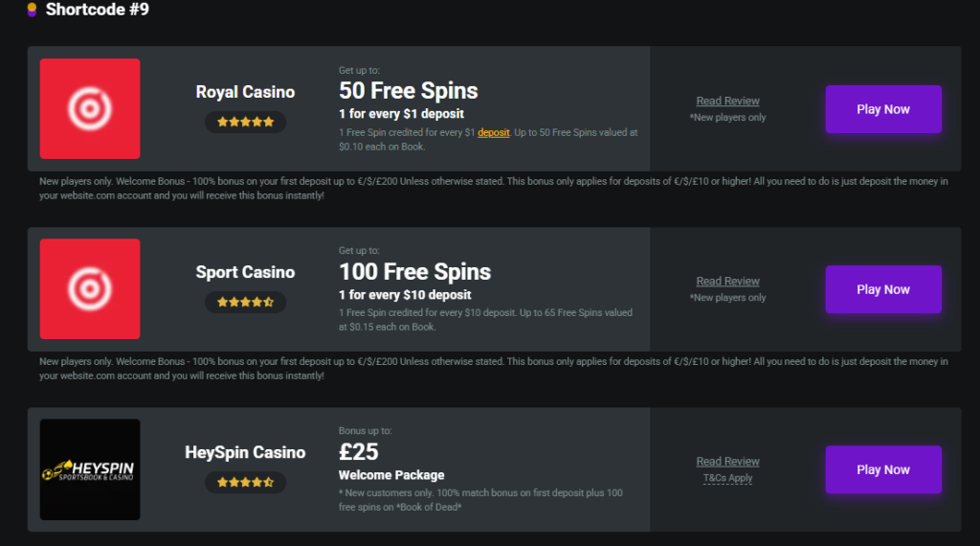Click the 100 Free Spins offer title
Screen dimensions: 980x546
click(x=414, y=271)
